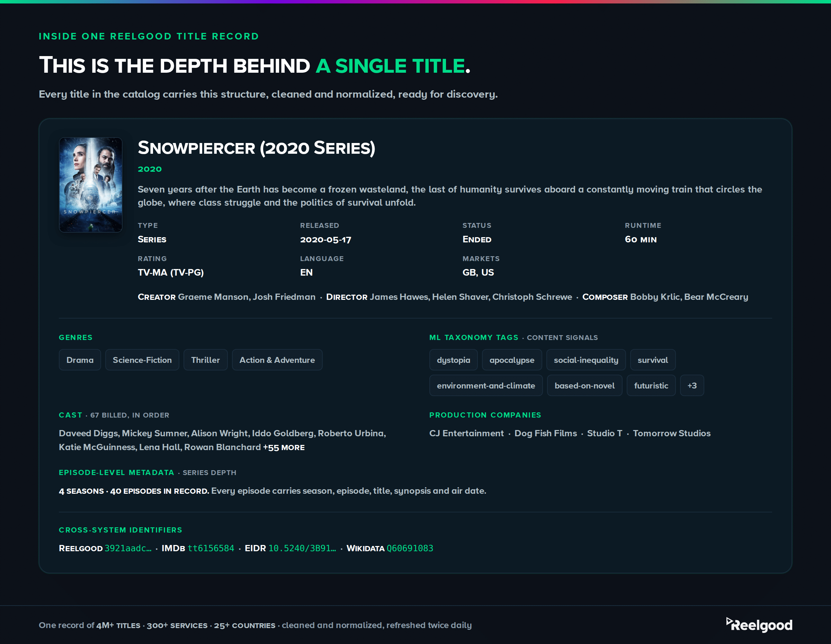Click the 300+ services footer text
This screenshot has width=831, height=644.
(x=177, y=625)
